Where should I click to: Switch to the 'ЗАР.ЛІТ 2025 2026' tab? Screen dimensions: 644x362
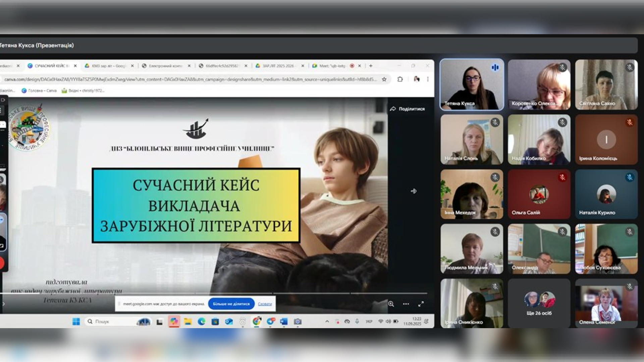pyautogui.click(x=278, y=66)
